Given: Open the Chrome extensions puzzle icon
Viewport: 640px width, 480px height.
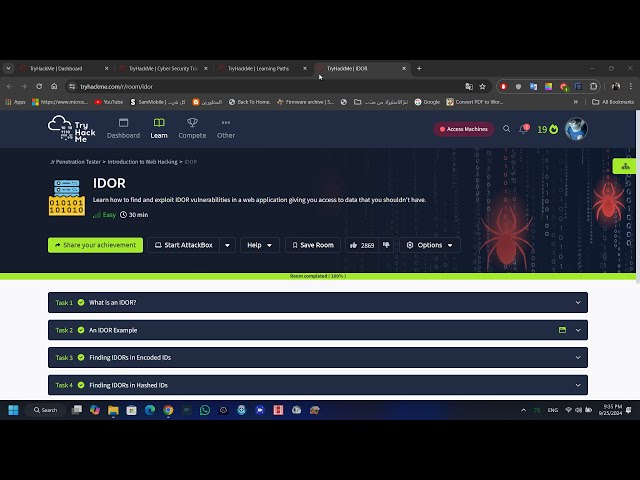Looking at the screenshot, I should [593, 87].
